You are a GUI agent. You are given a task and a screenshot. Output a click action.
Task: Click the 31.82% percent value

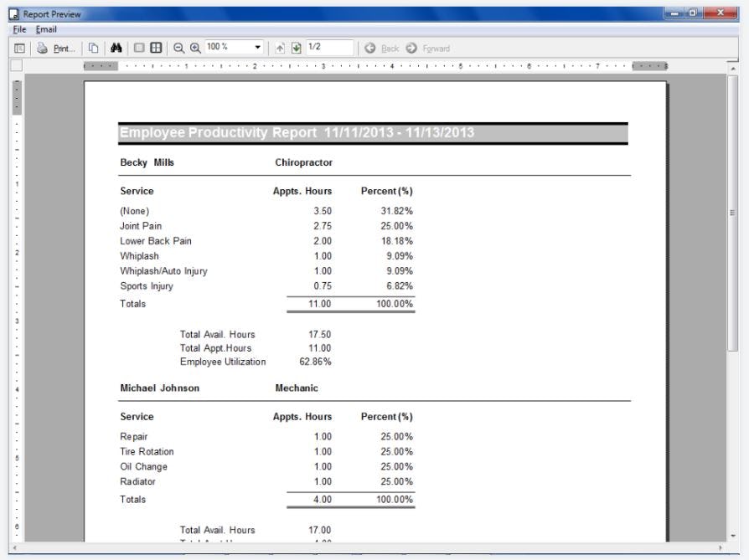397,211
